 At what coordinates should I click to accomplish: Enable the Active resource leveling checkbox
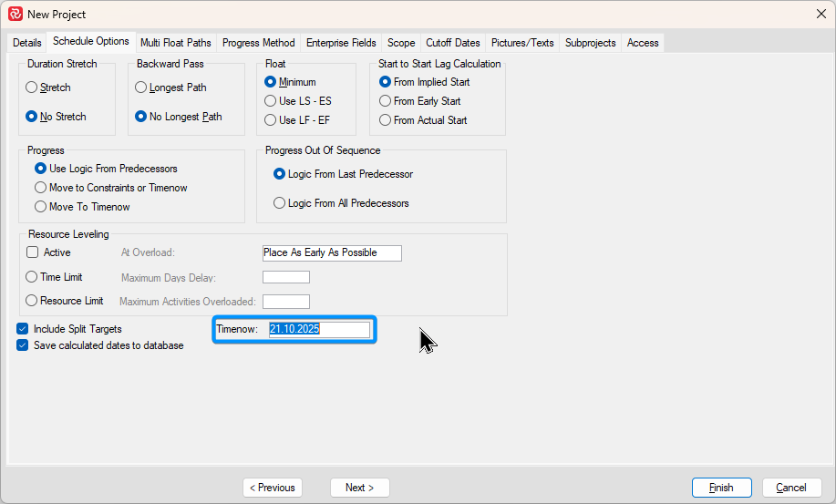33,252
